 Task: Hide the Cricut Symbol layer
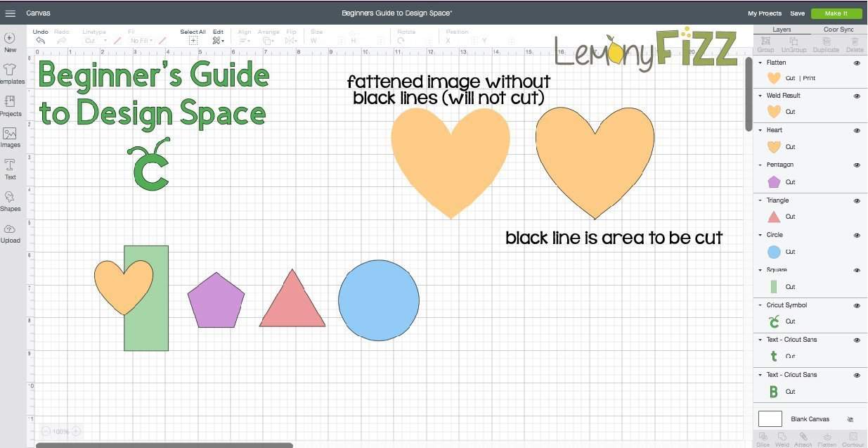click(x=857, y=306)
